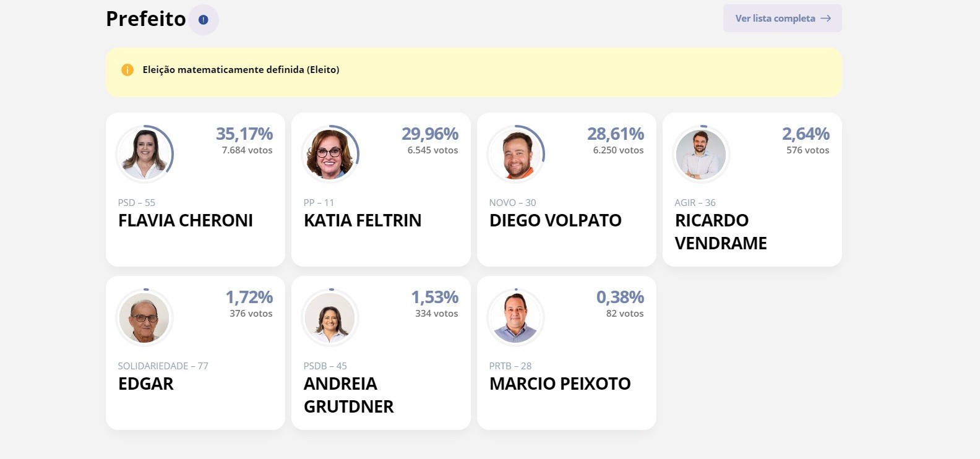Open Edgar's candidate card
This screenshot has width=980, height=459.
pos(195,353)
